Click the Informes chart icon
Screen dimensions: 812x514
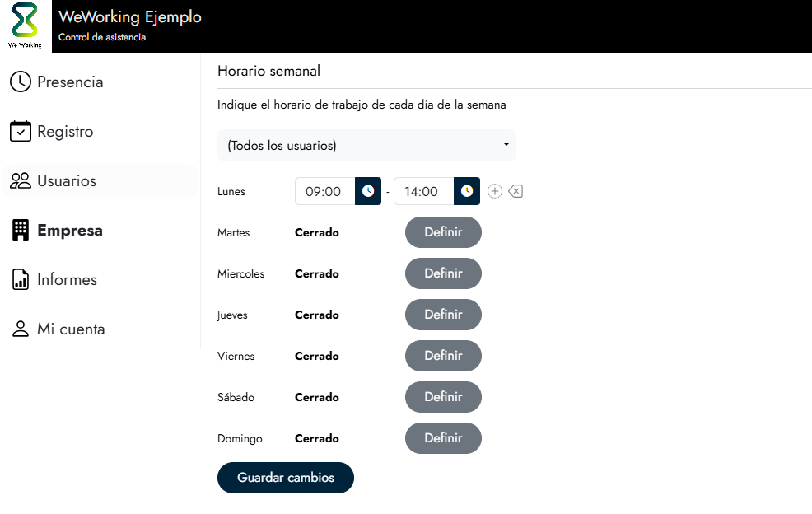tap(20, 280)
